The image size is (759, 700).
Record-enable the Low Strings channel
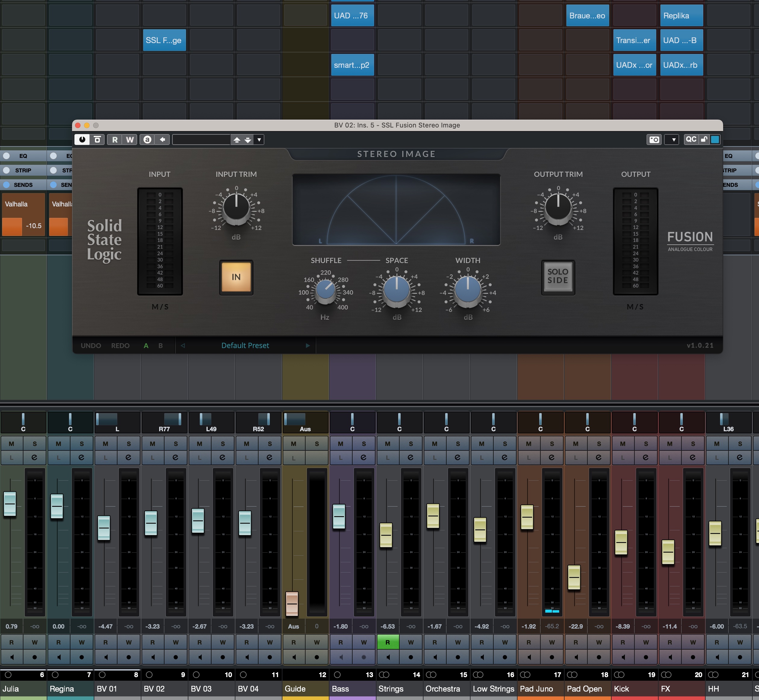(x=505, y=657)
